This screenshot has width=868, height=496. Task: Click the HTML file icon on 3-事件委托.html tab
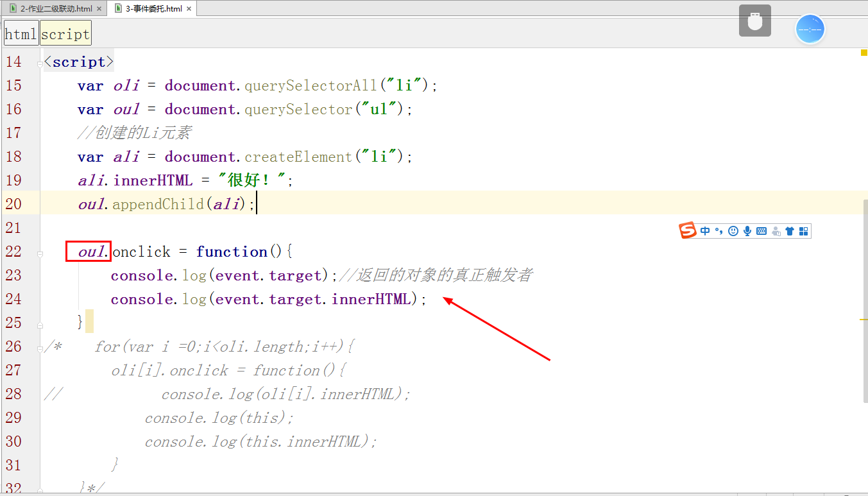tap(118, 9)
